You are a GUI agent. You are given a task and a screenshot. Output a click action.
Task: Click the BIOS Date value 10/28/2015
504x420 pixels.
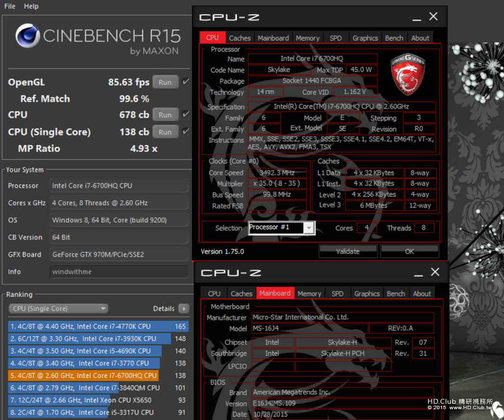343,414
